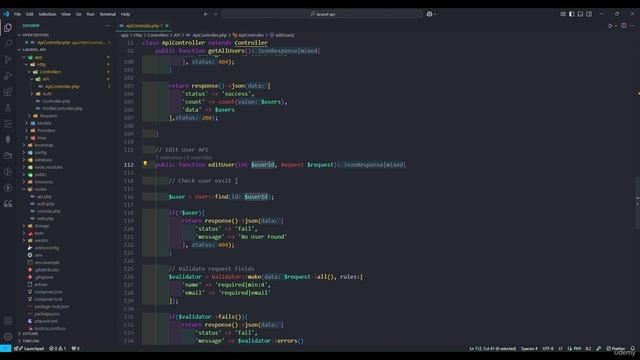This screenshot has height=360, width=640.
Task: Click the ports status indicator
Action: [x=76, y=349]
